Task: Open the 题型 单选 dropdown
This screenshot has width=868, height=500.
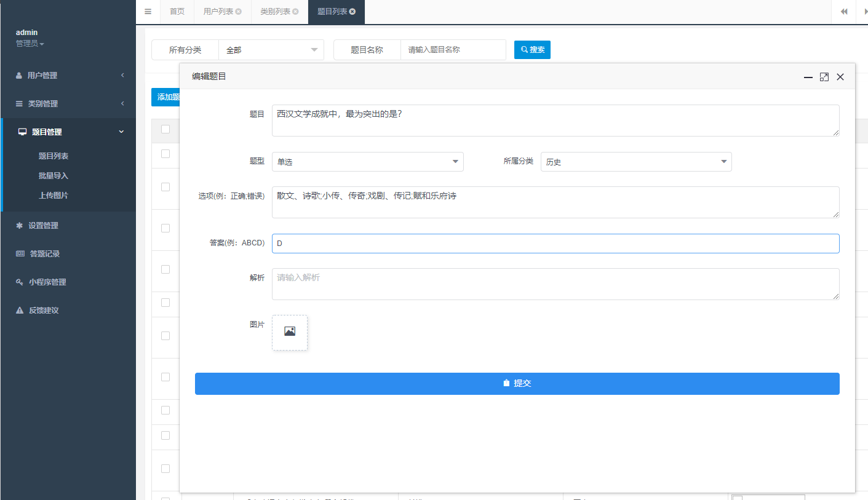Action: (368, 162)
